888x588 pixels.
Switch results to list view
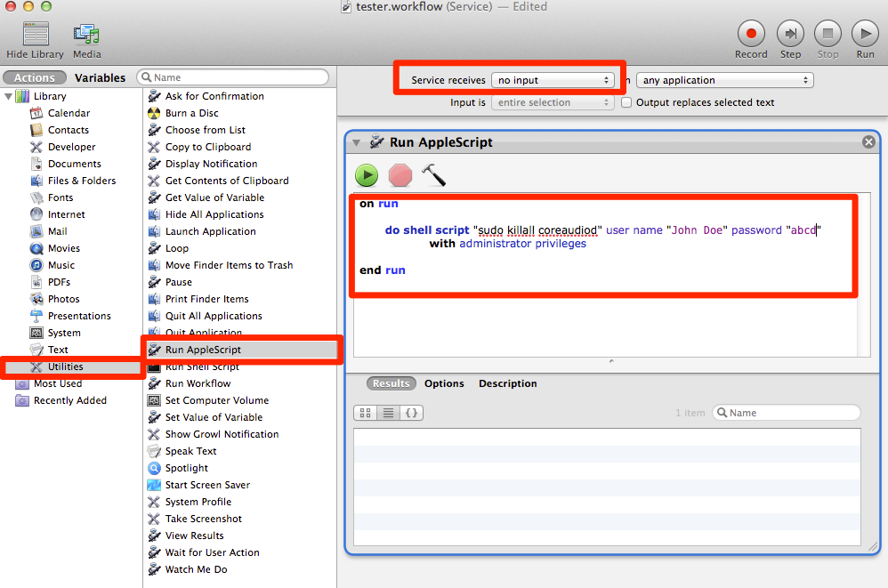[388, 413]
